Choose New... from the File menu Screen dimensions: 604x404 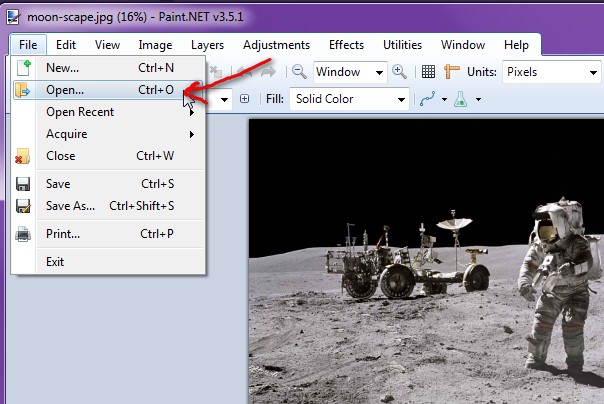[x=108, y=68]
